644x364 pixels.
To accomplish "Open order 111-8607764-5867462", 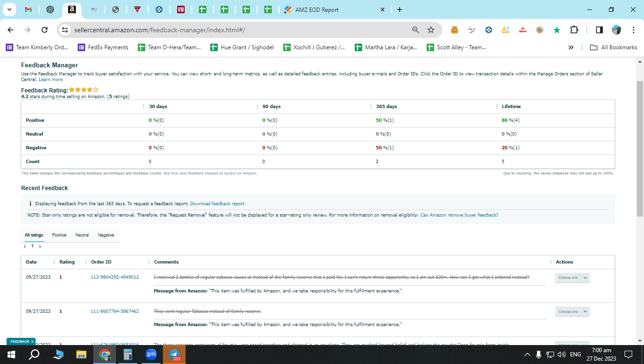I will coord(115,311).
